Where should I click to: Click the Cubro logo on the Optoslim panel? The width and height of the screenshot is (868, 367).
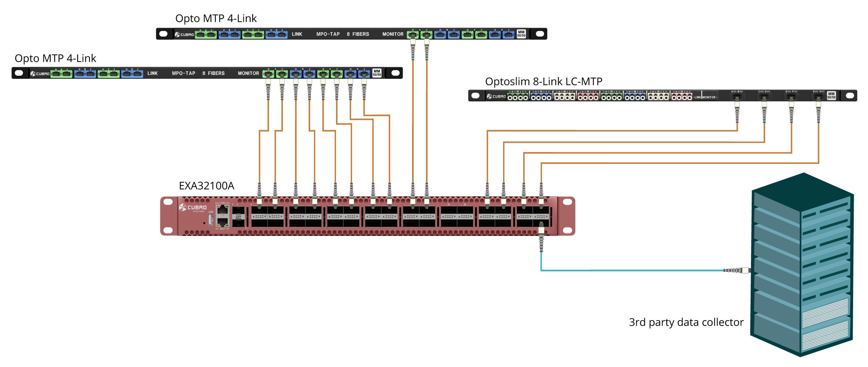[496, 97]
